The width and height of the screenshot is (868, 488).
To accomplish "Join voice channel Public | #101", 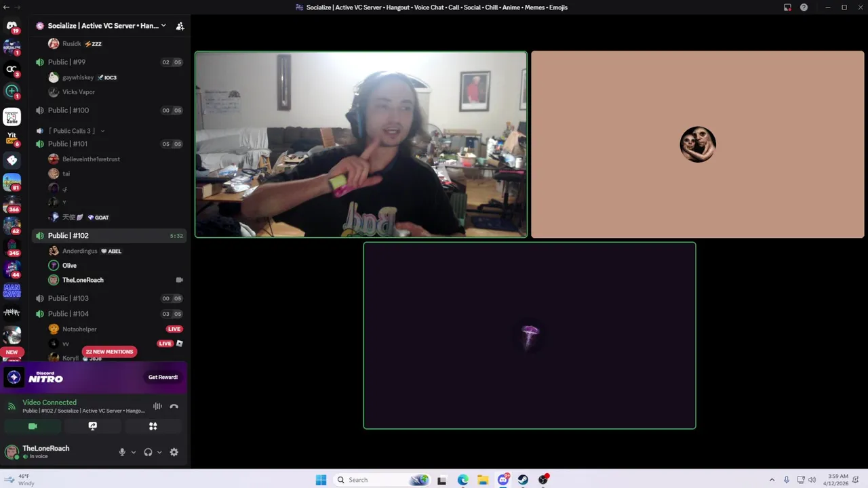I will click(108, 144).
